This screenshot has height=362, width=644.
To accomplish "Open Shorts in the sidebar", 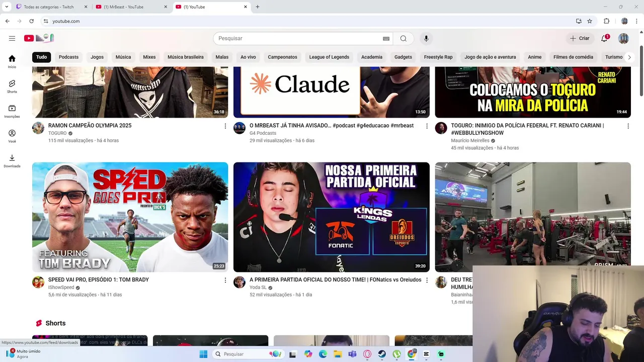I will (x=12, y=86).
